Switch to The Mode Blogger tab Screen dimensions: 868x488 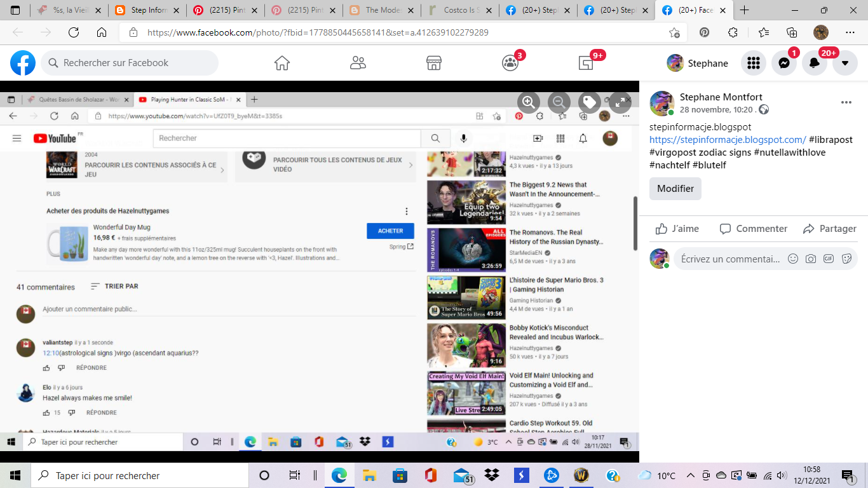click(x=383, y=10)
